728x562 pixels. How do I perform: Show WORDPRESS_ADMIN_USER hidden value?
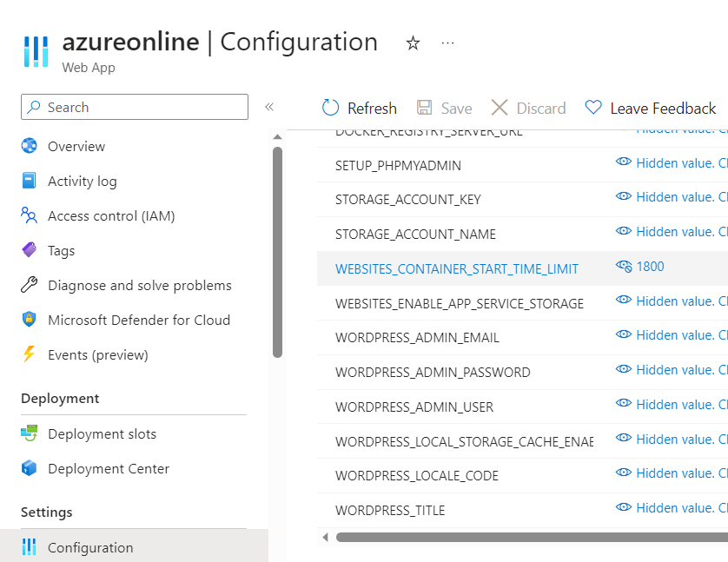(624, 403)
